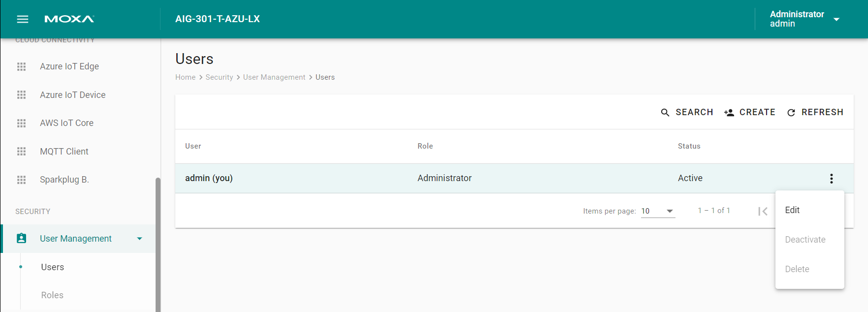Click the CREATE user button label
This screenshot has width=868, height=312.
(757, 112)
